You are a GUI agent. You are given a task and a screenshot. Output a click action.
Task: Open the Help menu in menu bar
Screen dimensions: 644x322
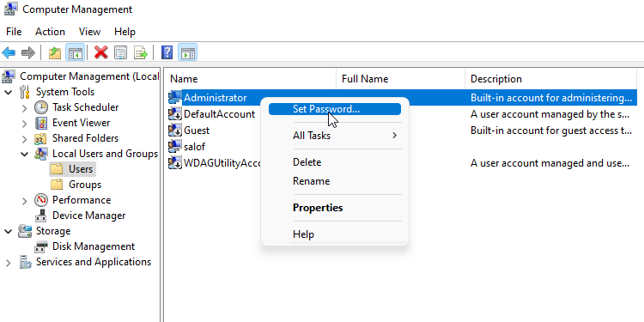click(125, 32)
